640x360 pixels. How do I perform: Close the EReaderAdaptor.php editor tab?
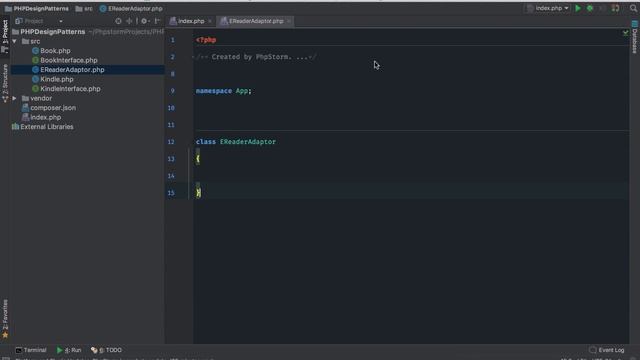[289, 21]
